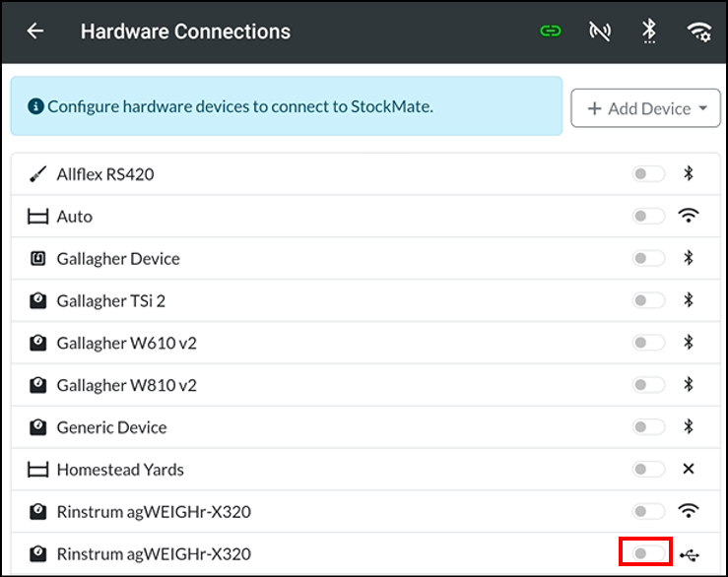Viewport: 728px width, 577px height.
Task: Enable the Generic Device toggle
Action: pyautogui.click(x=648, y=426)
